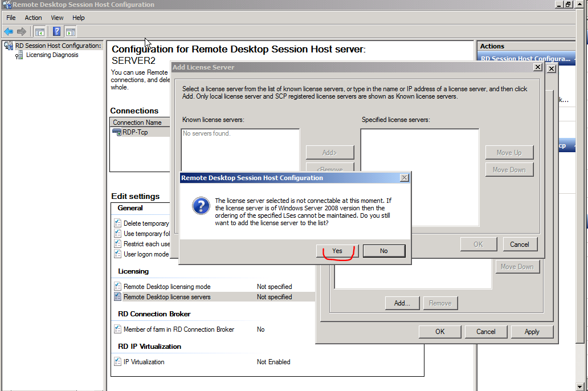Click Add... in the Properties dialog
588x391 pixels.
pyautogui.click(x=402, y=303)
